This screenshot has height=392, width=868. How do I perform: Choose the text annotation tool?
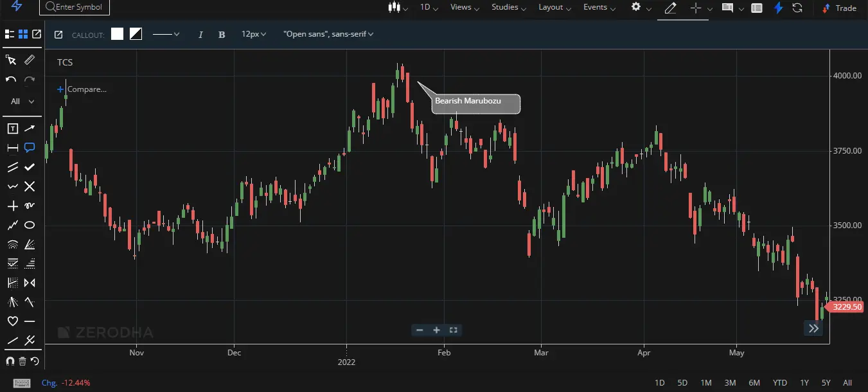(x=12, y=129)
